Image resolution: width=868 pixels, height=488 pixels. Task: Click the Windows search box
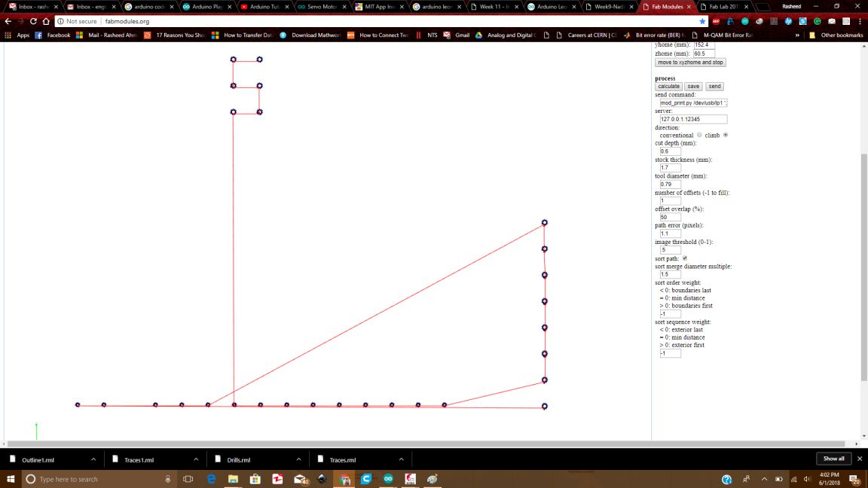click(x=99, y=479)
